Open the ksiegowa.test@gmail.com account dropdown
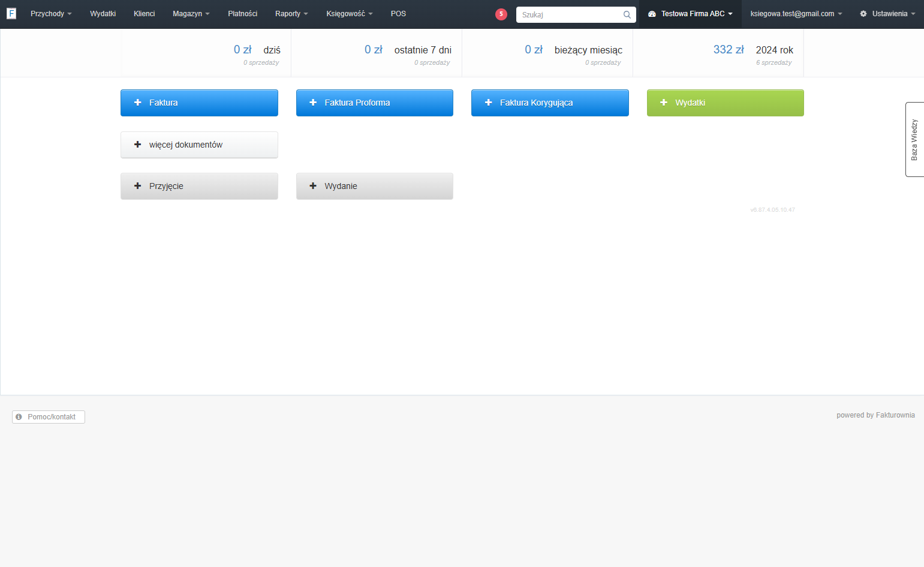 pyautogui.click(x=796, y=14)
